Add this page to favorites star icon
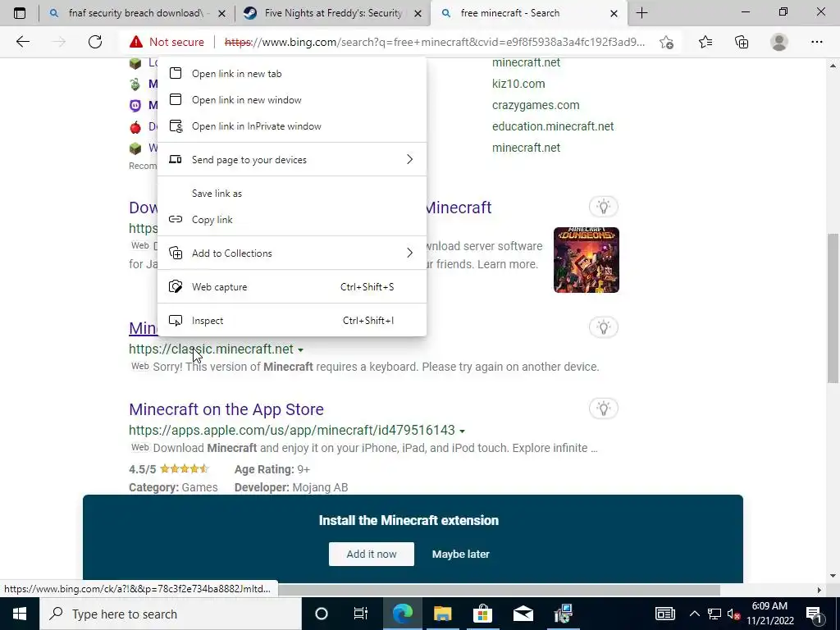This screenshot has width=840, height=630. 666,42
